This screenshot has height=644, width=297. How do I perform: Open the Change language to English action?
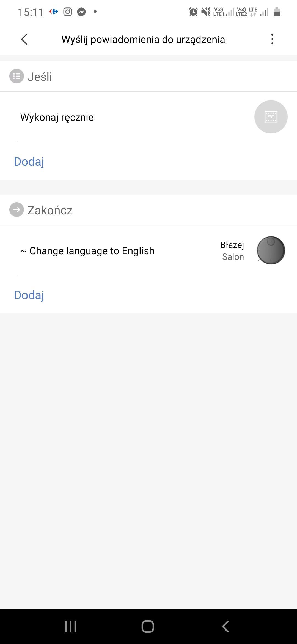click(x=87, y=251)
